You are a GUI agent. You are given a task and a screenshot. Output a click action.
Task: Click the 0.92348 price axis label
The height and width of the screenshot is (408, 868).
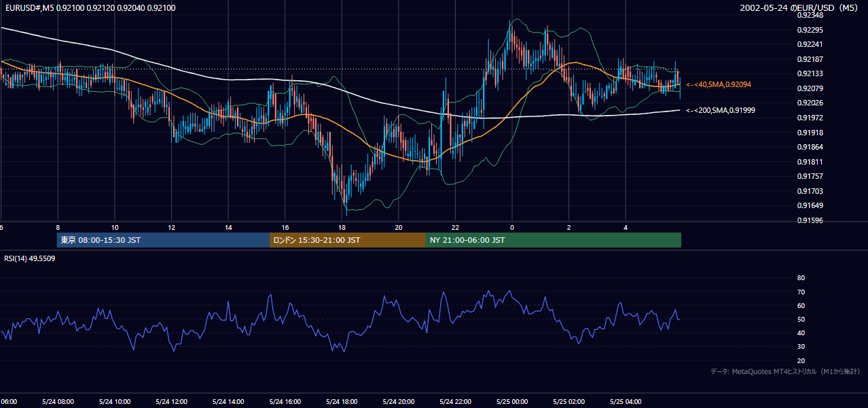pyautogui.click(x=811, y=15)
